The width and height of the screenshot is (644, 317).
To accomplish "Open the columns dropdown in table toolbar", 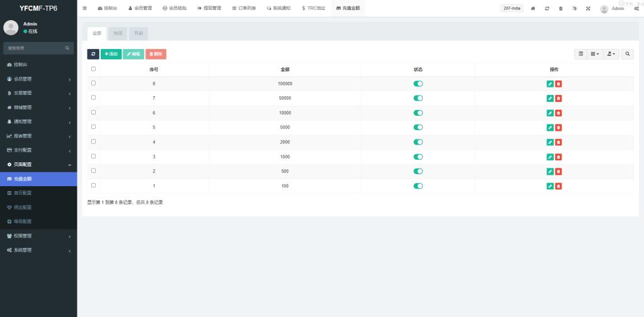I will point(594,54).
